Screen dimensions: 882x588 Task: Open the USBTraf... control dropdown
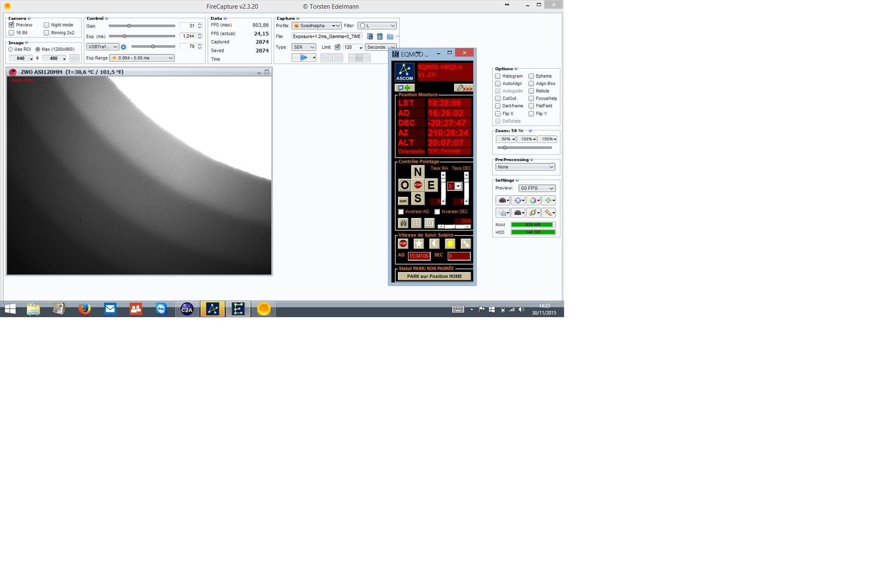click(103, 47)
